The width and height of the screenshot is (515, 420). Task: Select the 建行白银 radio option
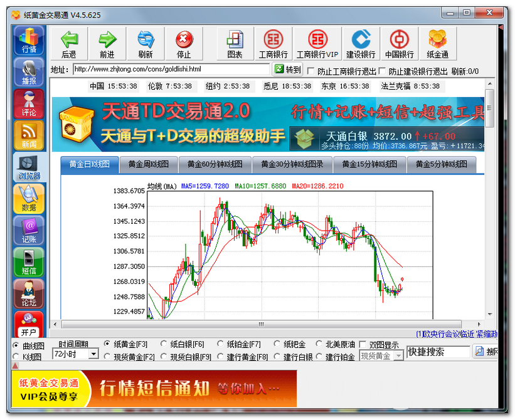point(277,356)
